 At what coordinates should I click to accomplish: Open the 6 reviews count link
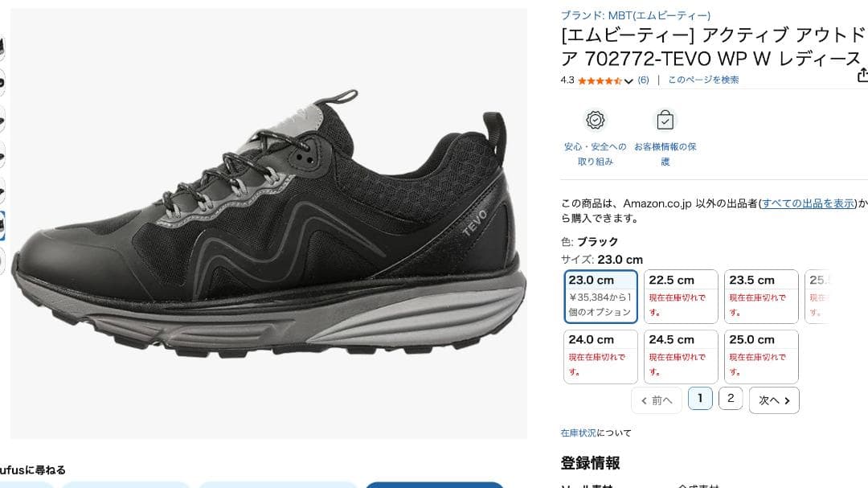coord(643,80)
